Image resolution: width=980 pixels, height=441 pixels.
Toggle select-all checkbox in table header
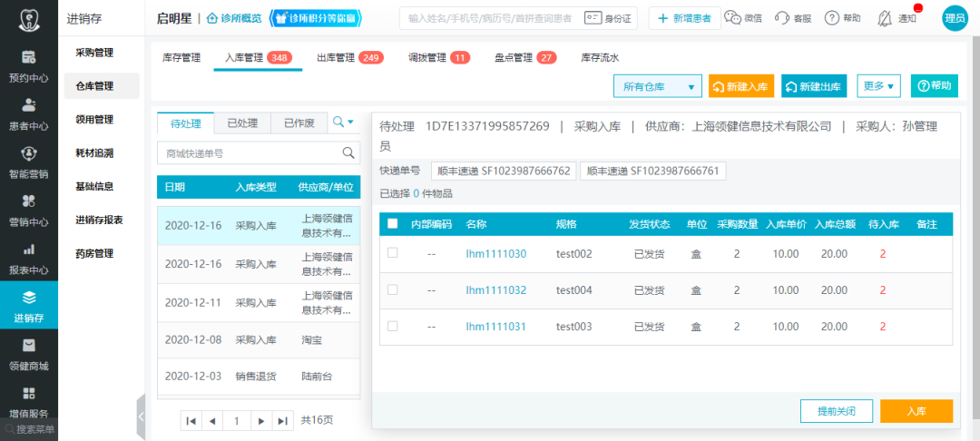tap(393, 223)
